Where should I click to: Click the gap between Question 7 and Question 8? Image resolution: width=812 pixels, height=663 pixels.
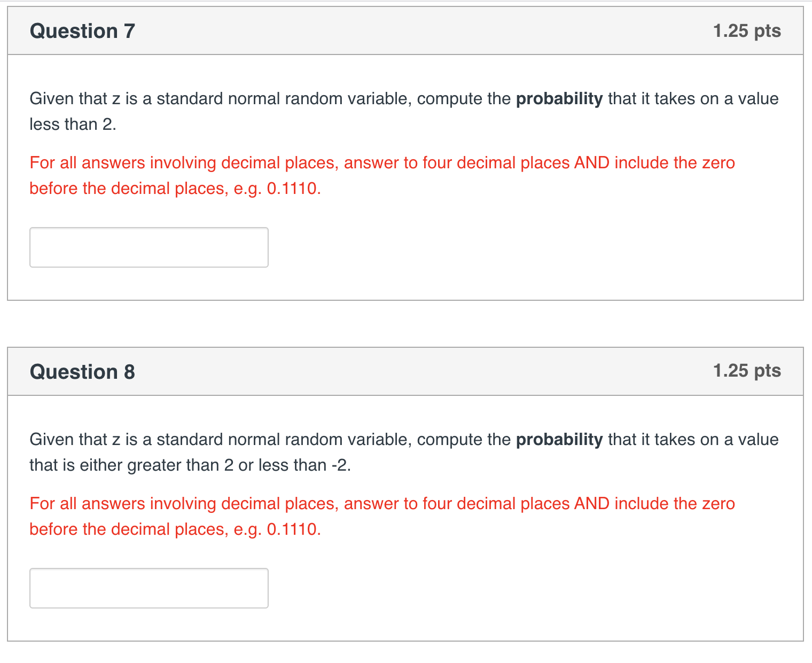(x=406, y=323)
